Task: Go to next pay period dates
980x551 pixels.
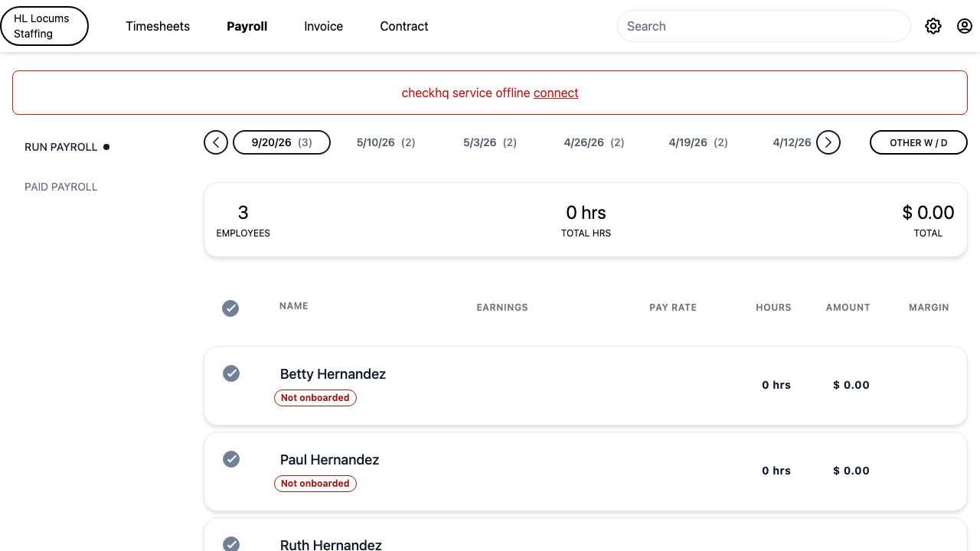Action: tap(828, 142)
